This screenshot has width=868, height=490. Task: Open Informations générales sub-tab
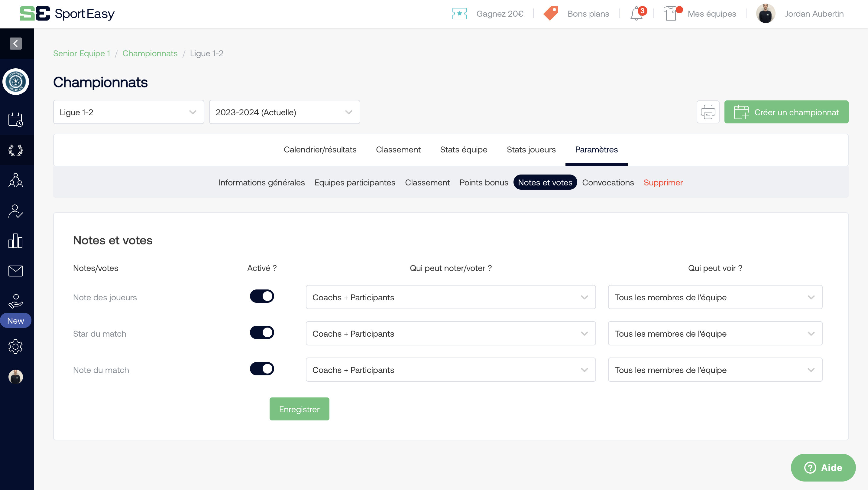pos(261,182)
